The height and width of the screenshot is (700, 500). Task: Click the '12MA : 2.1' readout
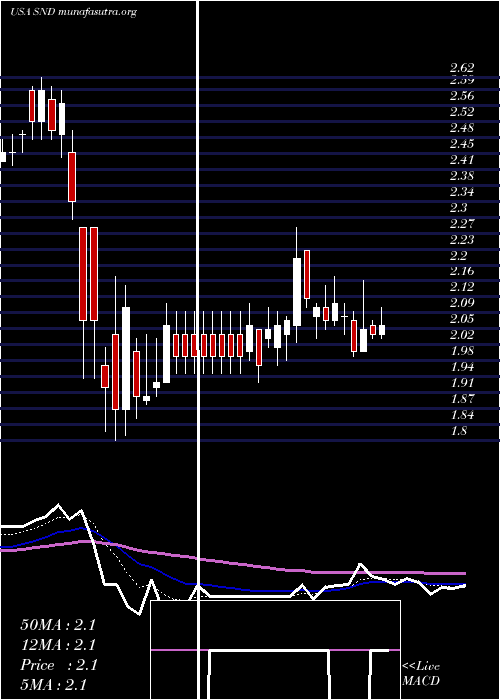click(58, 645)
